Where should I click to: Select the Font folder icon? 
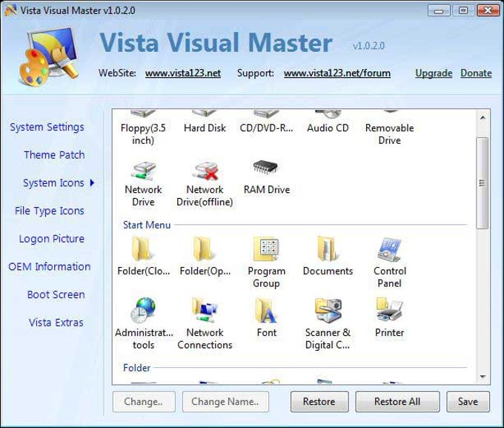click(265, 310)
